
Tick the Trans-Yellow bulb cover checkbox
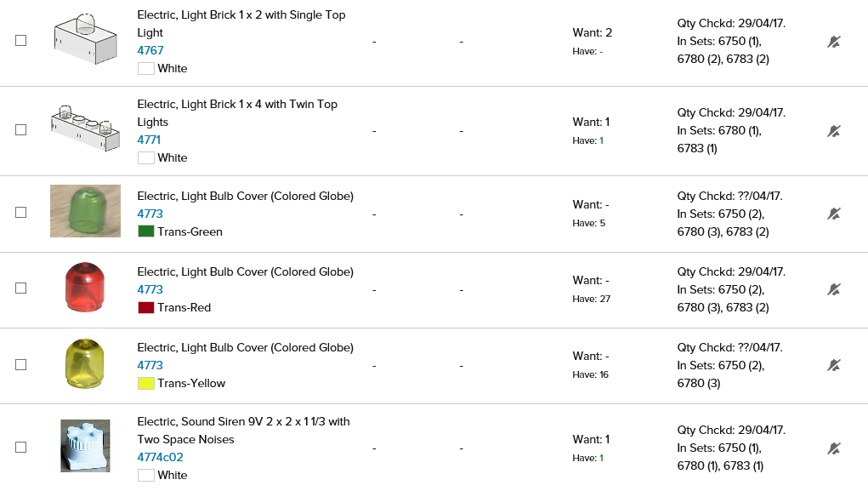21,365
